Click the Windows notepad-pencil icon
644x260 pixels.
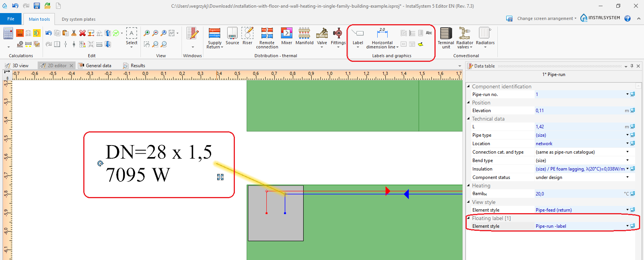click(192, 34)
